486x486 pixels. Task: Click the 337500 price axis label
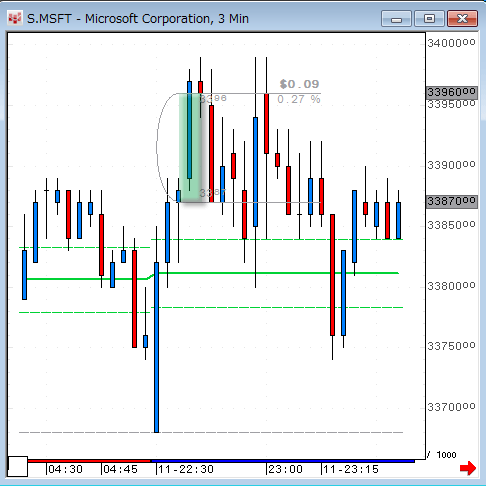coord(451,347)
